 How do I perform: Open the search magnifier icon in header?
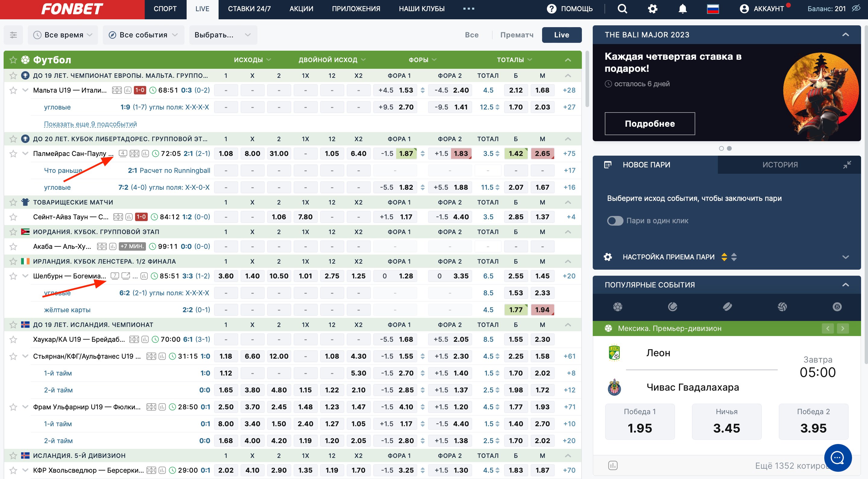[622, 9]
